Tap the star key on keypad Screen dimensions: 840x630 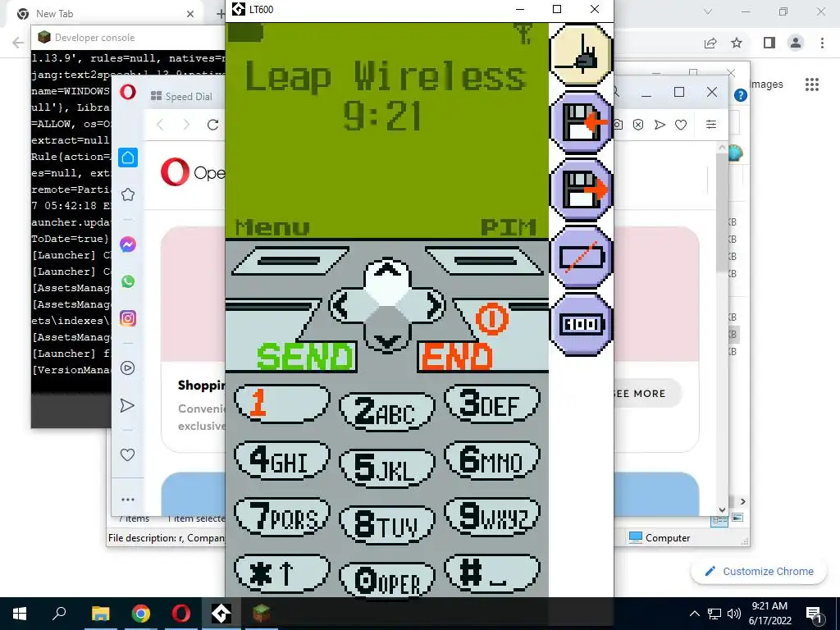point(282,573)
